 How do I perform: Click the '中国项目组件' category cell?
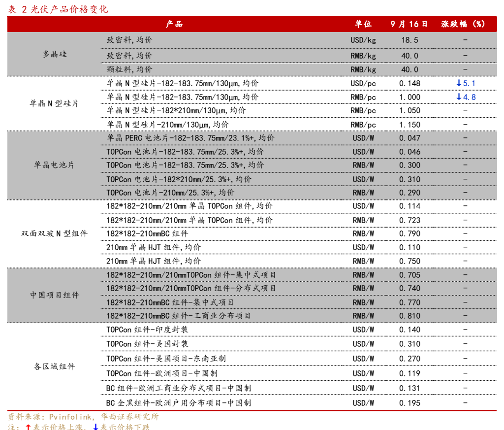click(54, 295)
